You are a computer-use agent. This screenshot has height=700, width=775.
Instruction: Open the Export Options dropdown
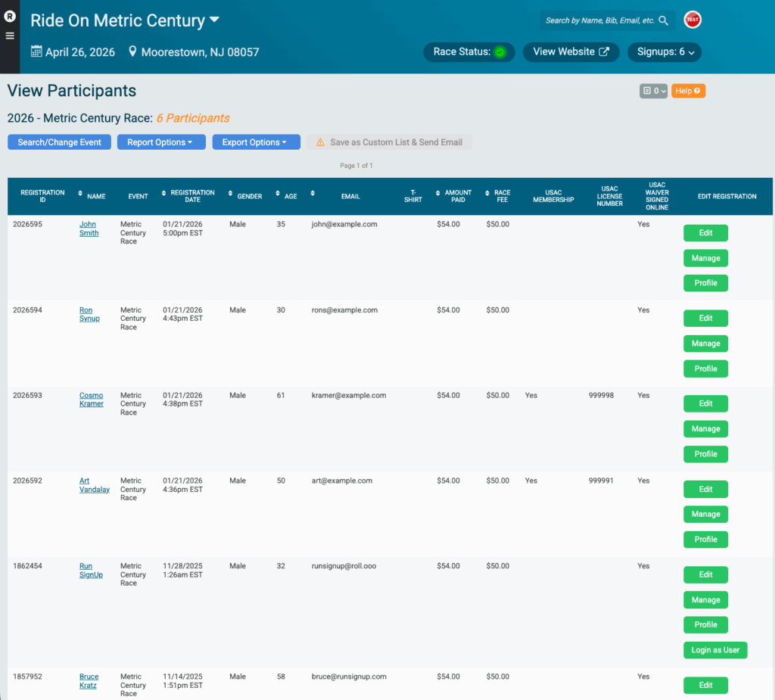(256, 142)
